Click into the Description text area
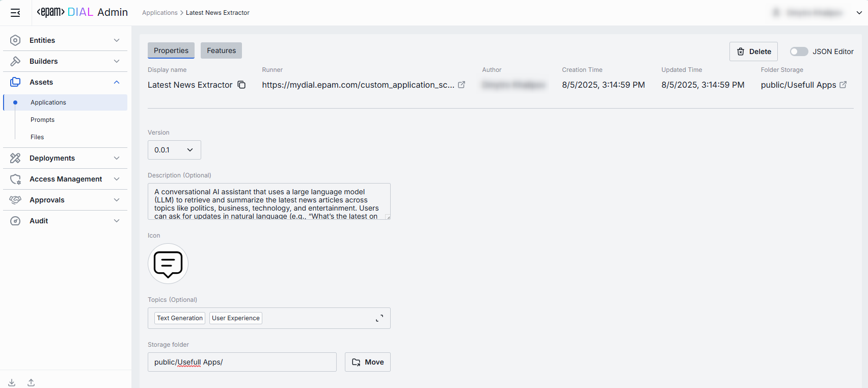Screen dimensions: 868x388 [269, 201]
